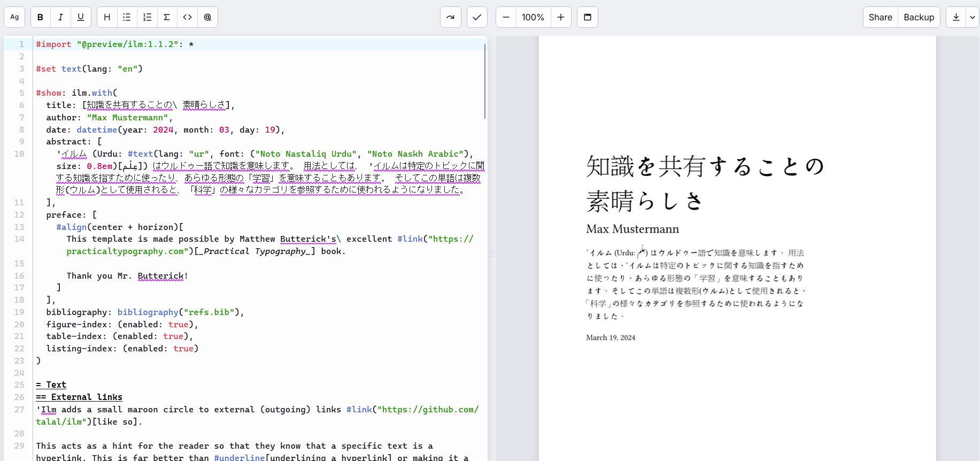
Task: Click the checkmark spellcheck button
Action: [x=477, y=17]
